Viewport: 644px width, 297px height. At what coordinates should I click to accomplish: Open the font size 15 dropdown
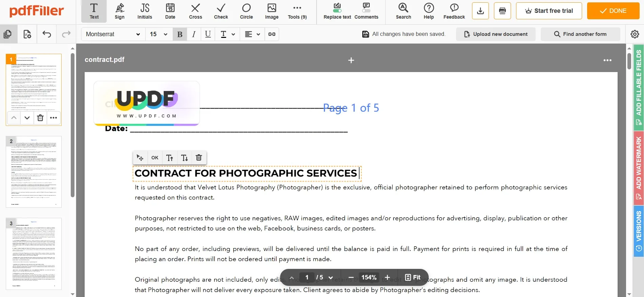click(x=158, y=34)
